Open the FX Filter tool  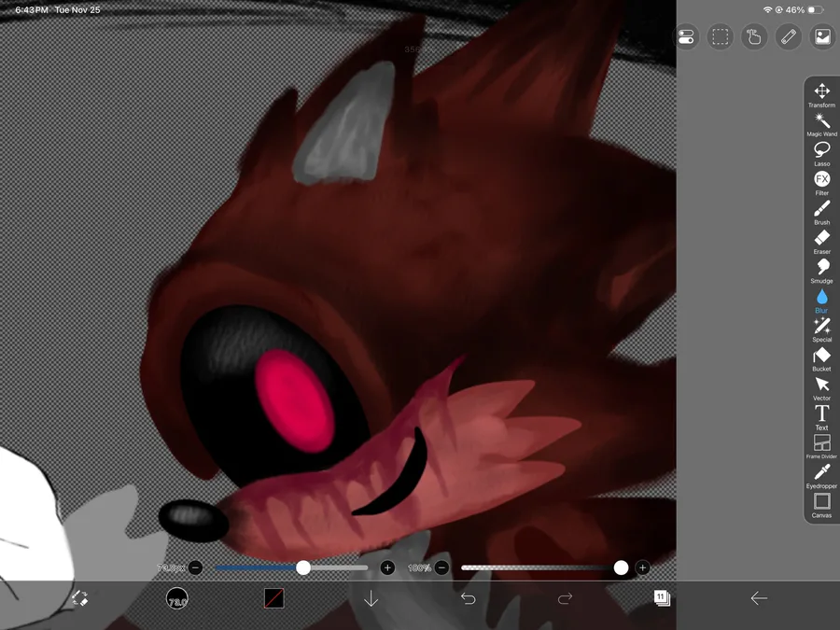coord(821,183)
